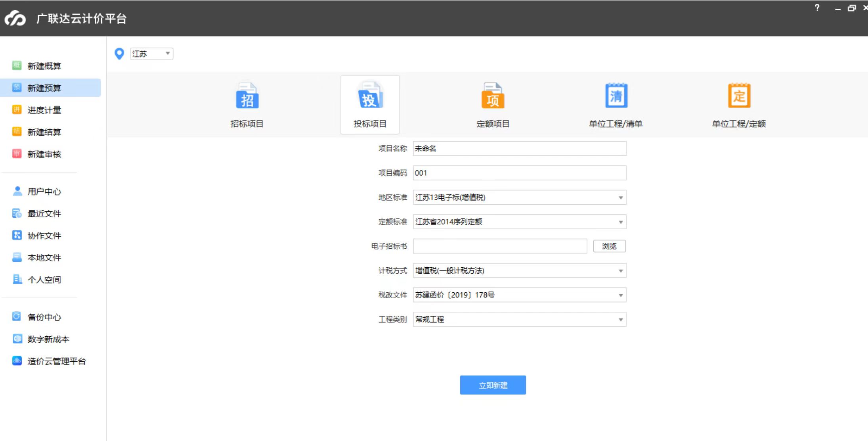Open the 江苏 region dropdown
Image resolution: width=868 pixels, height=441 pixels.
151,54
